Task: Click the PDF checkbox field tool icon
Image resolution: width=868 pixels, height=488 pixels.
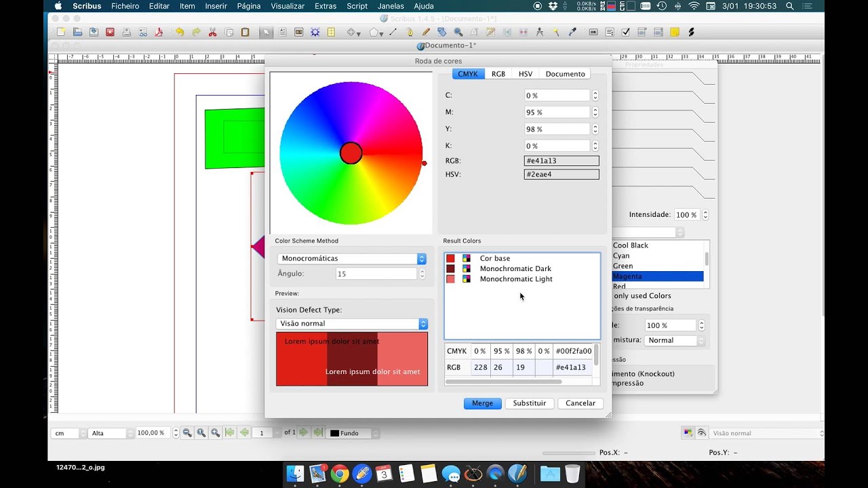Action: point(626,32)
